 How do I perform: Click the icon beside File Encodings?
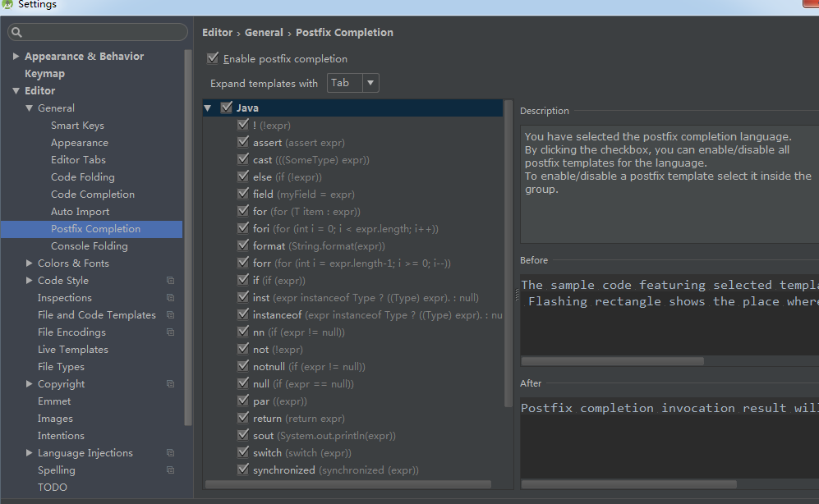click(x=170, y=332)
